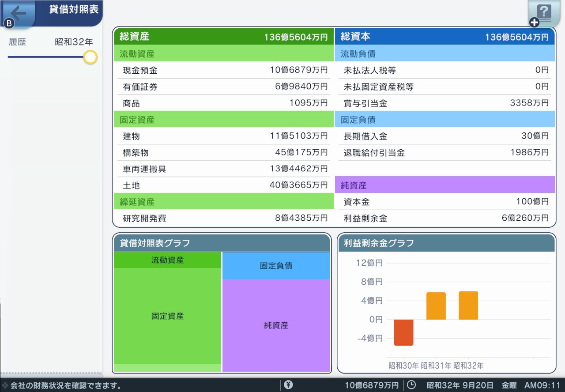
Task: Click the 昭和32年 label beside 履歴
Action: tap(74, 42)
